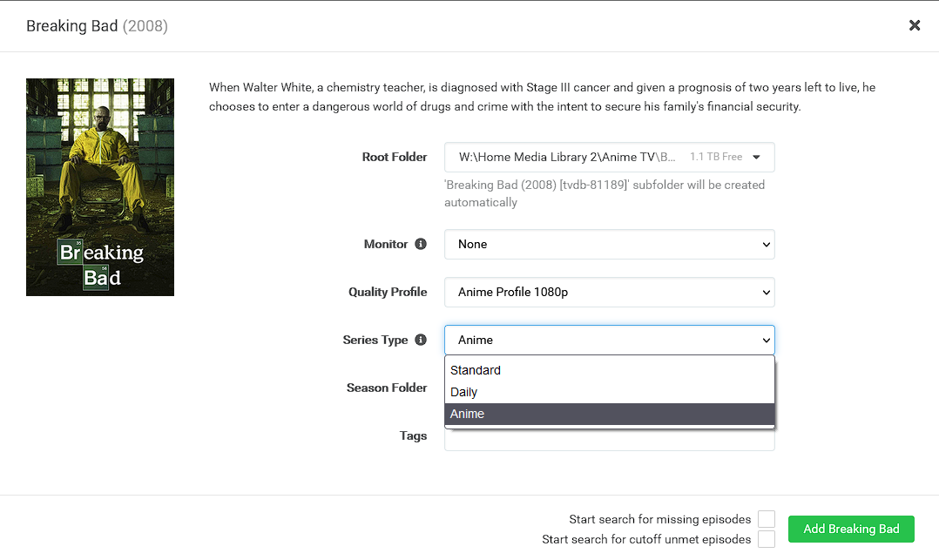939x560 pixels.
Task: Click the Breaking Bad poster image
Action: (x=100, y=187)
